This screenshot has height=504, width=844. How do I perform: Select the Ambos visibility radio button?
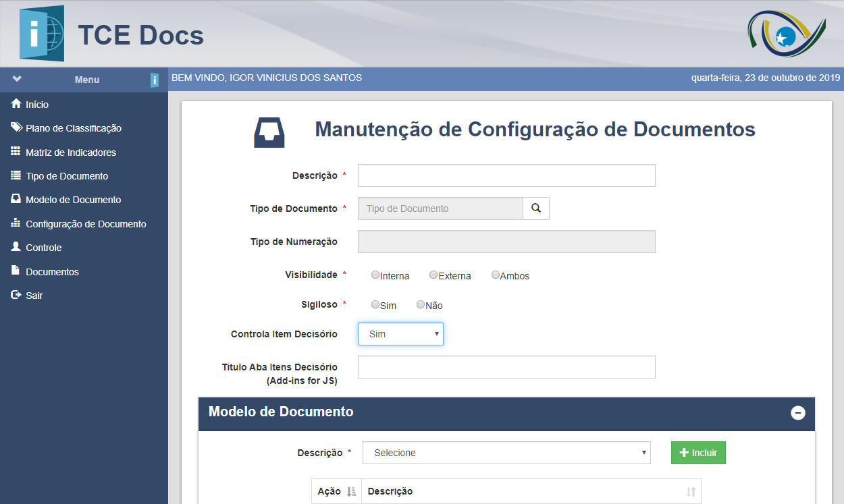(496, 275)
